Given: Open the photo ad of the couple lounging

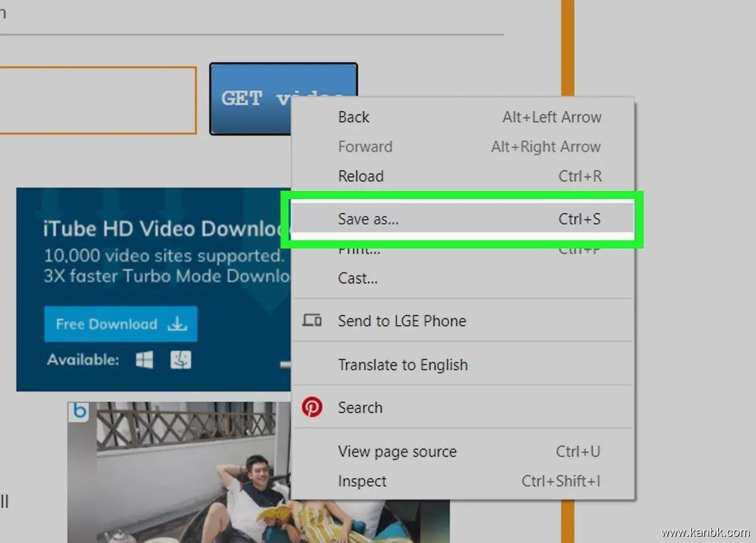Looking at the screenshot, I should tap(189, 479).
